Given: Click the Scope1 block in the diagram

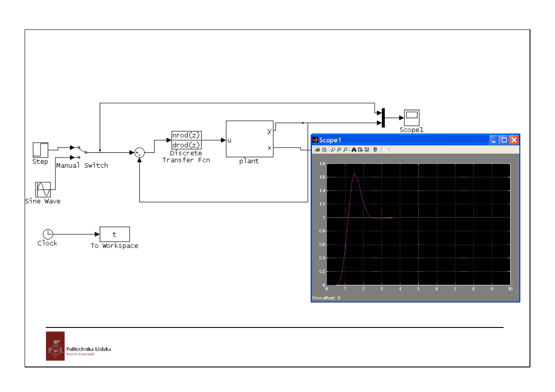Looking at the screenshot, I should pyautogui.click(x=411, y=118).
